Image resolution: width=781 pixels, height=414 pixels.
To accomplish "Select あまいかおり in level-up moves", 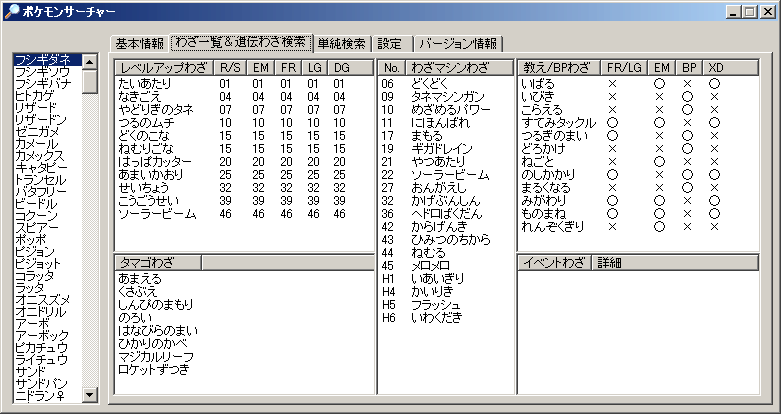I will click(x=150, y=175).
